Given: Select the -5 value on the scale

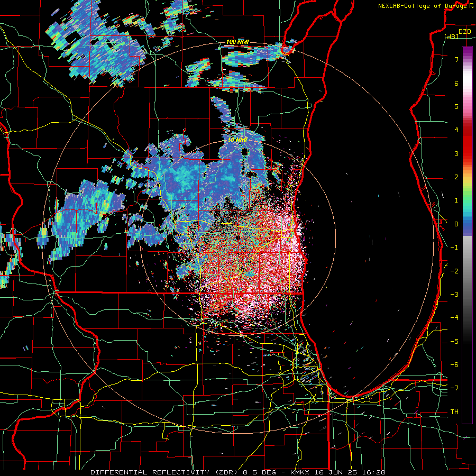Looking at the screenshot, I should 454,341.
